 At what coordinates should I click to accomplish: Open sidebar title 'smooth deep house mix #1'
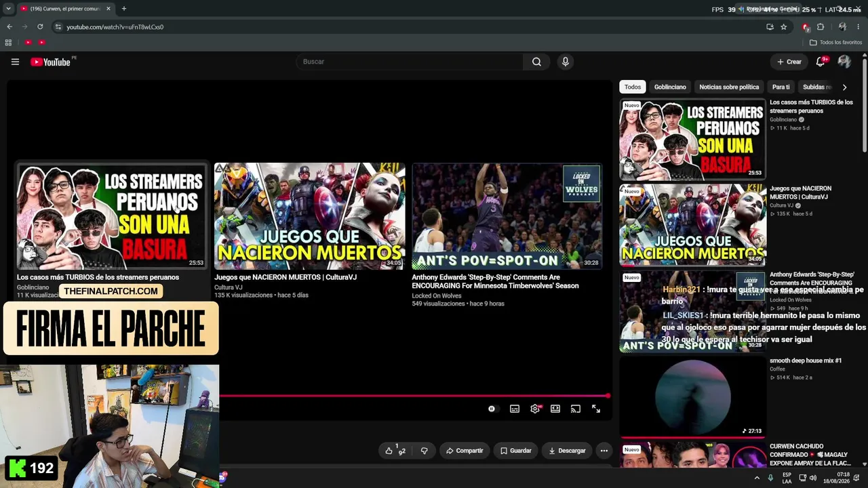tap(806, 361)
